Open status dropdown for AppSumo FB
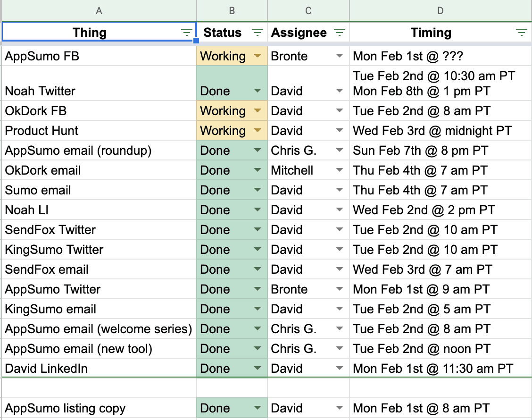The width and height of the screenshot is (532, 420). tap(258, 56)
